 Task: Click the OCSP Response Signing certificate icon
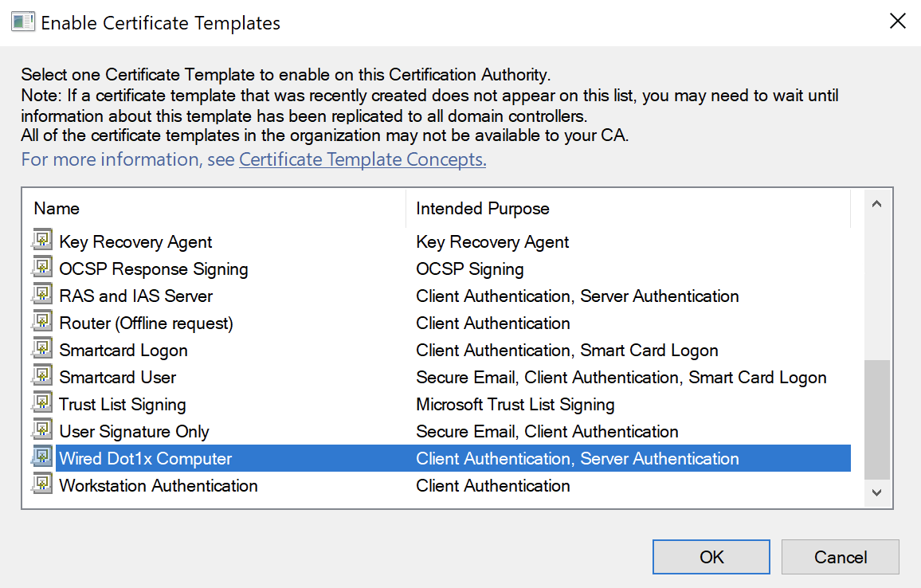(x=42, y=269)
